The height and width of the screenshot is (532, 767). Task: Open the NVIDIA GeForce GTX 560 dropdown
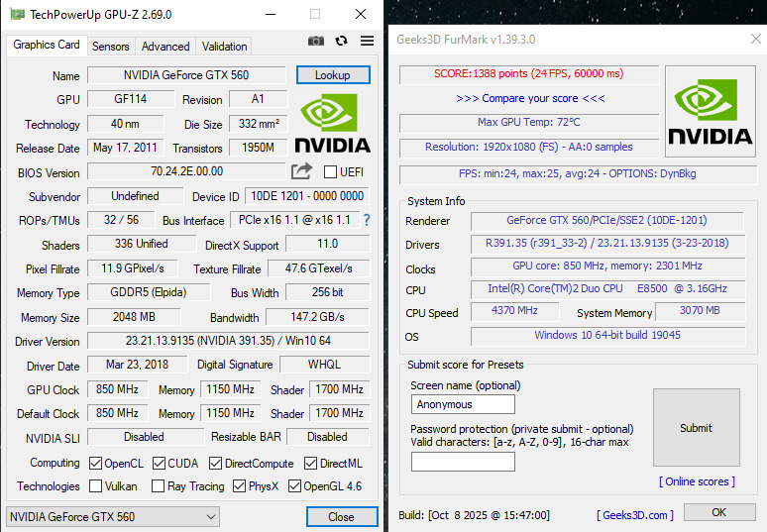coord(113,517)
